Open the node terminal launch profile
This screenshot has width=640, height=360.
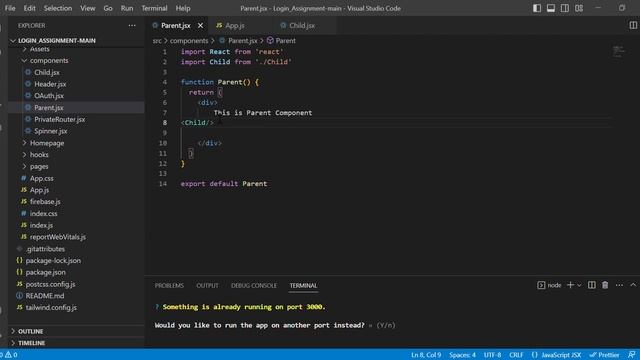click(549, 285)
